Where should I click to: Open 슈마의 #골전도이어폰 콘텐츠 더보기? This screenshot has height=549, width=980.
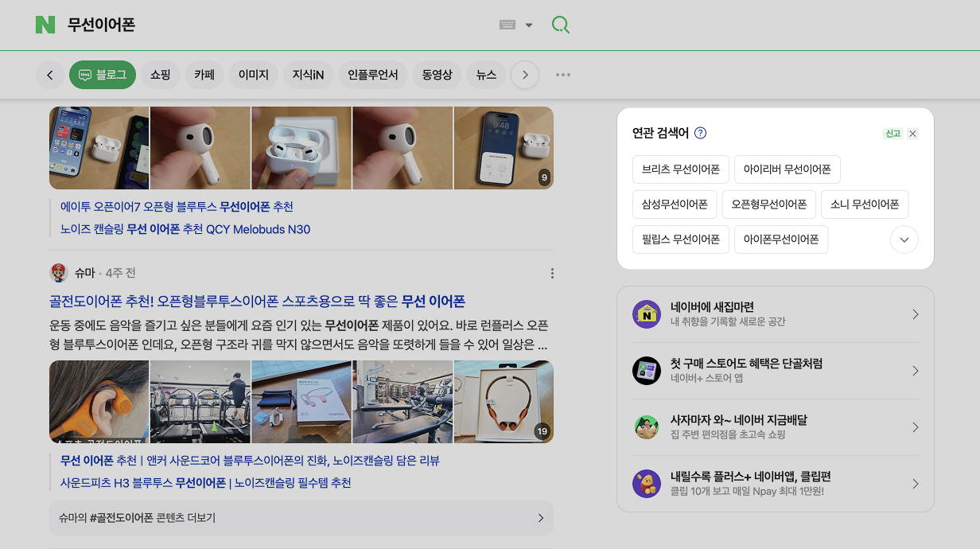click(301, 518)
